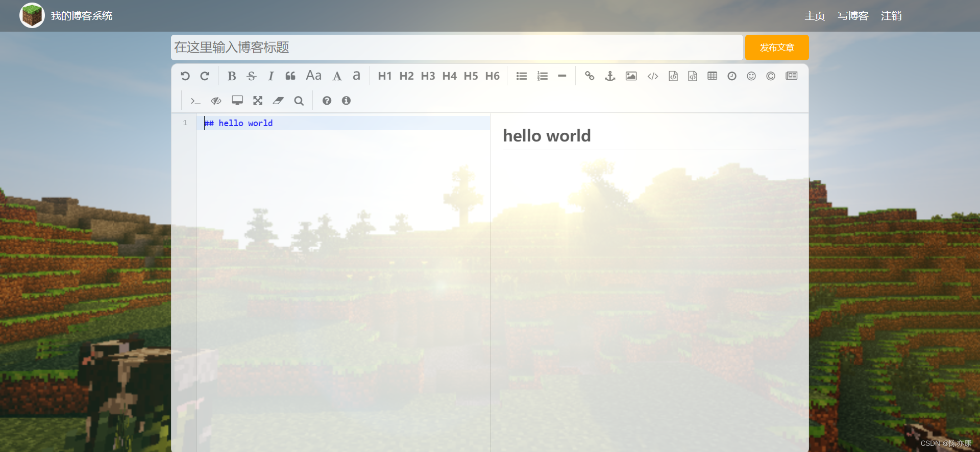The width and height of the screenshot is (980, 452).
Task: Click the redo icon in editor toolbar
Action: 205,76
